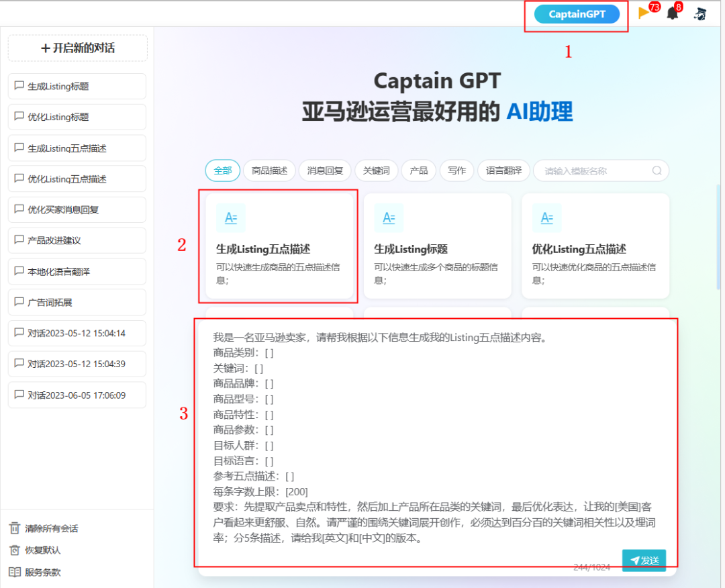Click the trash icon beside 清除所有会话
This screenshot has height=588, width=725.
(15, 528)
